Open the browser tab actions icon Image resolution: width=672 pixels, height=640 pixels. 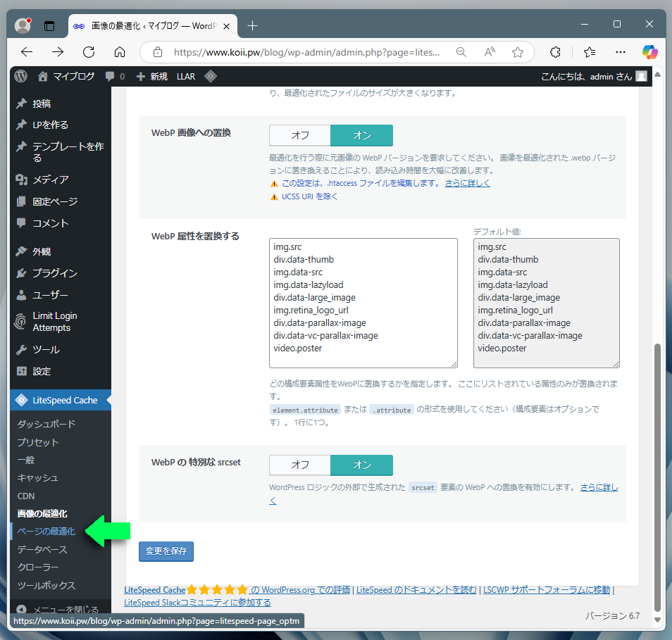coord(49,26)
